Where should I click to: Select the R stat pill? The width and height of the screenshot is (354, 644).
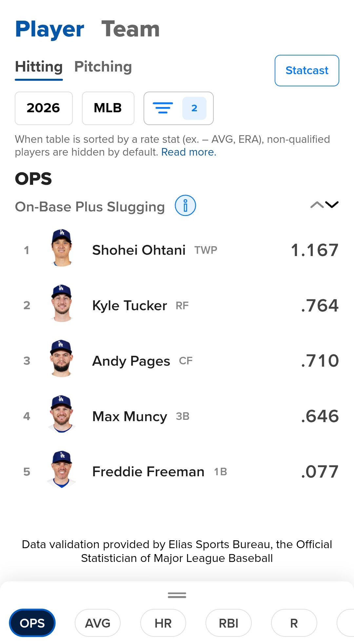click(294, 623)
